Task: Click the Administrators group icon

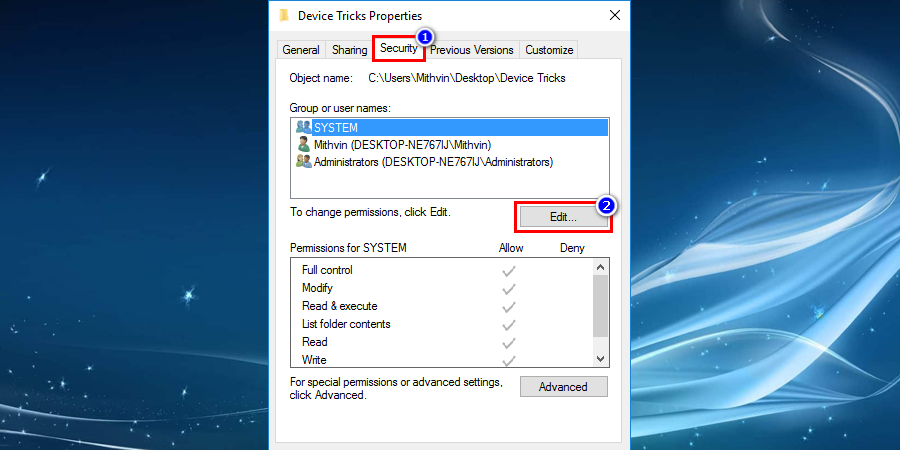Action: click(x=303, y=162)
